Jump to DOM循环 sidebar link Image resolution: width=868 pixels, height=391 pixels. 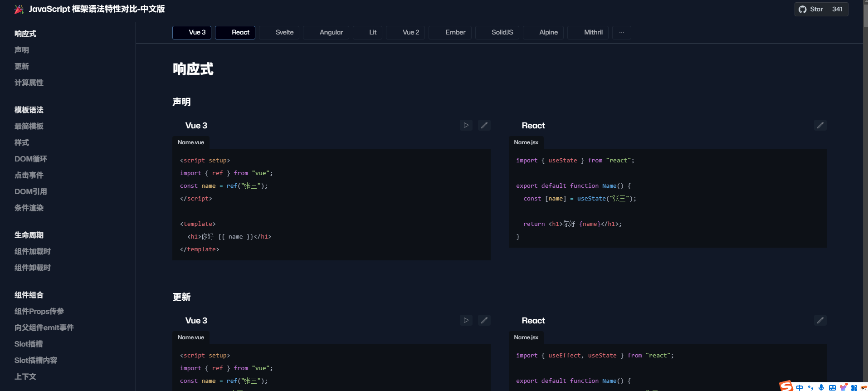point(31,159)
